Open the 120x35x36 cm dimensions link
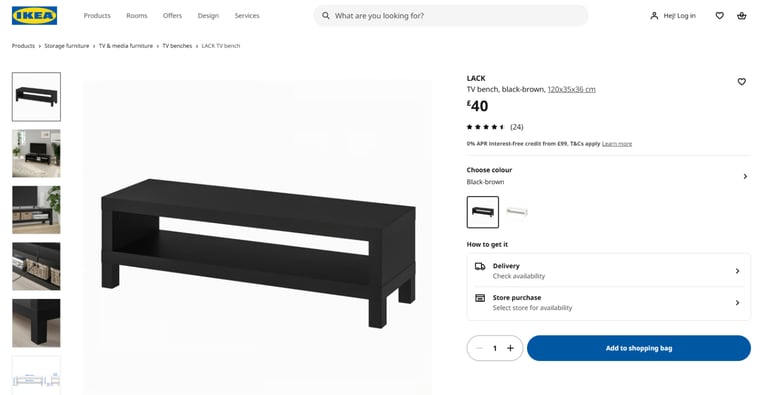The width and height of the screenshot is (768, 395). coord(572,89)
